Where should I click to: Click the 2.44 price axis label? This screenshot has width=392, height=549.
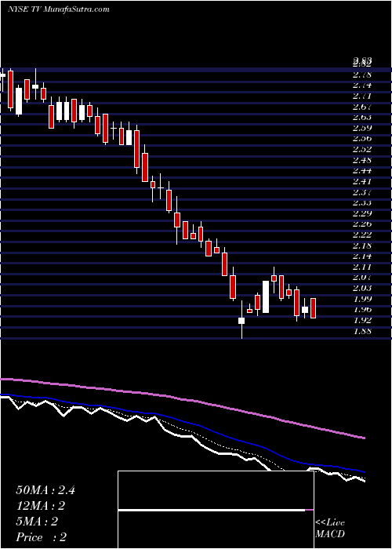pos(362,171)
